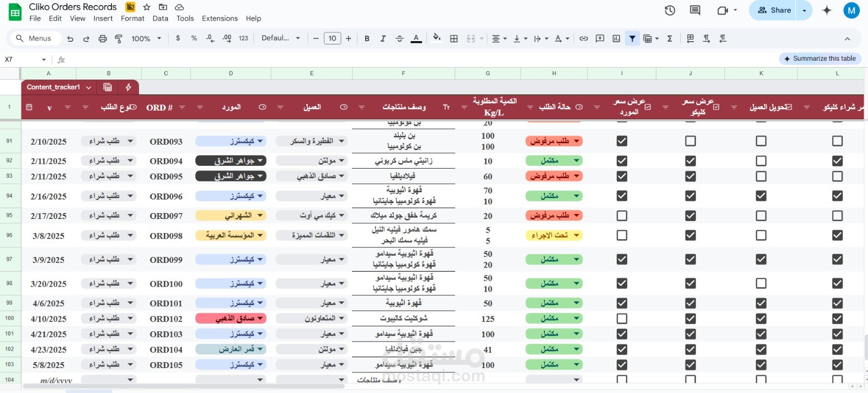Viewport: 868px width, 393px height.
Task: Check cloud save status icon
Action: (x=179, y=7)
